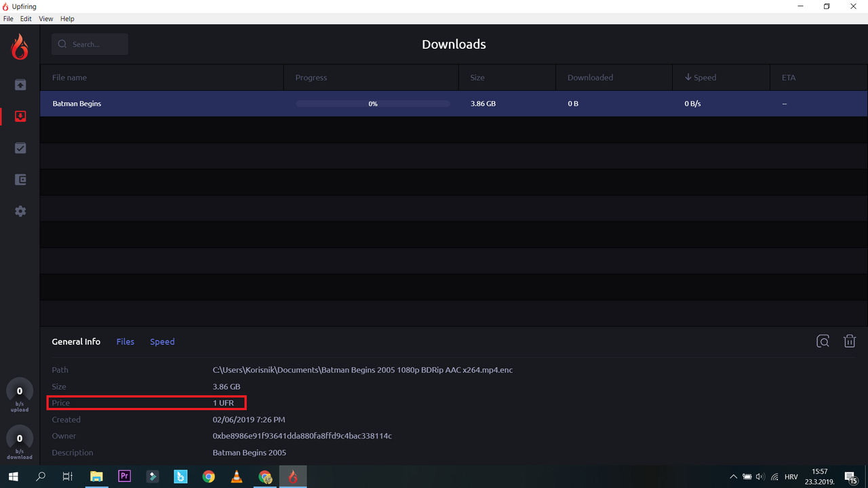Switch to the Files tab

125,342
